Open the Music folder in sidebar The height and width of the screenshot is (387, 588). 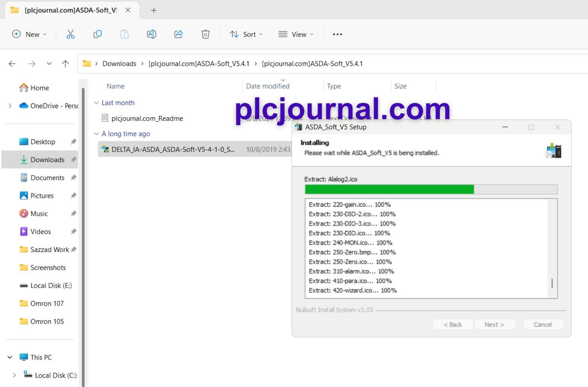[33, 214]
